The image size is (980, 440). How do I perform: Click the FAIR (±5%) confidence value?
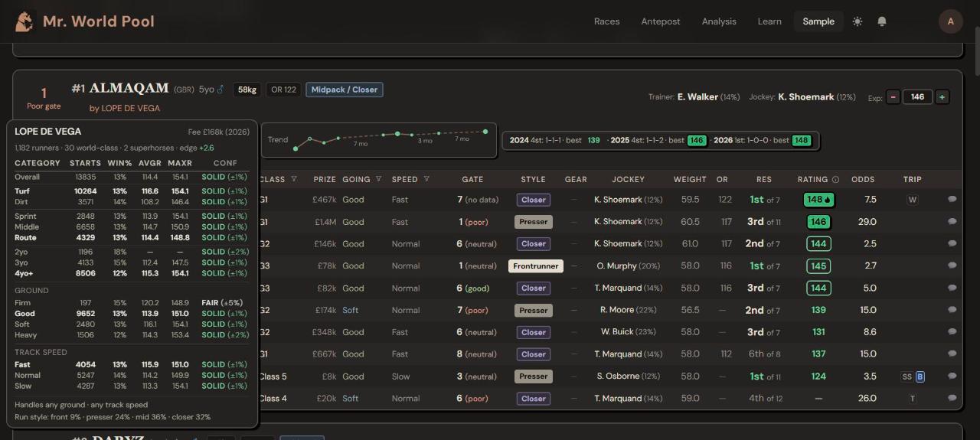(223, 302)
